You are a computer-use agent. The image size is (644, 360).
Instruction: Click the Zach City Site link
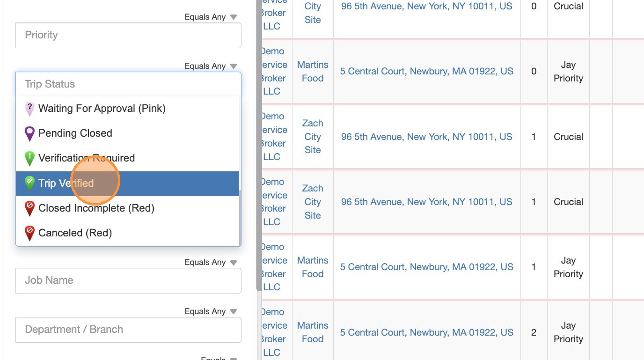click(313, 137)
